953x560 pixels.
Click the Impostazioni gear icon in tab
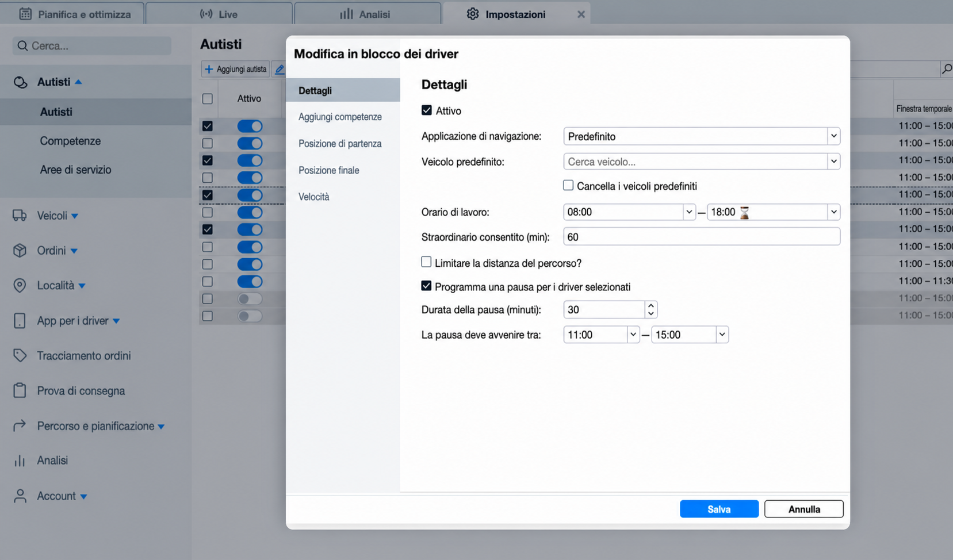point(473,14)
